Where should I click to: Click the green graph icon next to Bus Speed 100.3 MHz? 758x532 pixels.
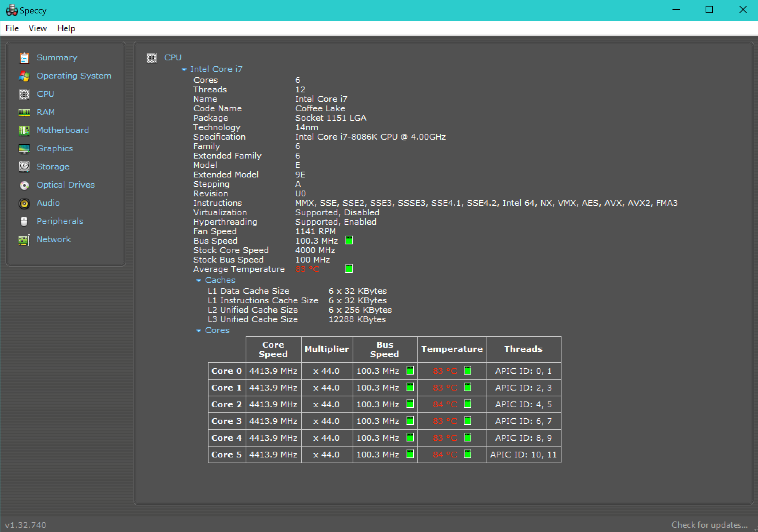tap(349, 240)
